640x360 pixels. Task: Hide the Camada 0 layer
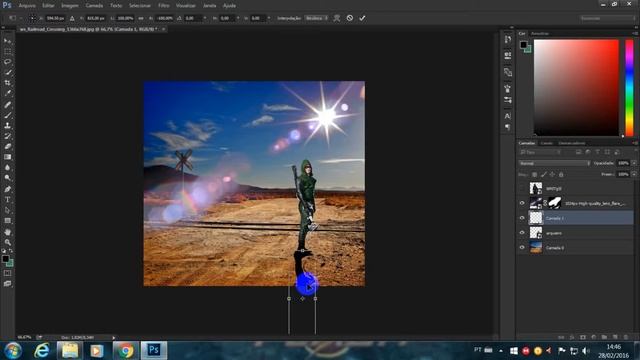click(522, 247)
